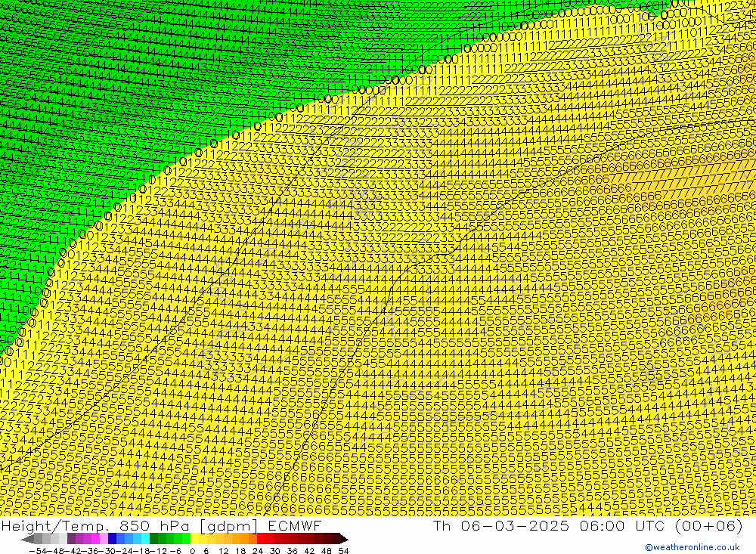Image resolution: width=756 pixels, height=554 pixels.
Task: Select the bright red swatch at the 24 label
Action: (261, 539)
